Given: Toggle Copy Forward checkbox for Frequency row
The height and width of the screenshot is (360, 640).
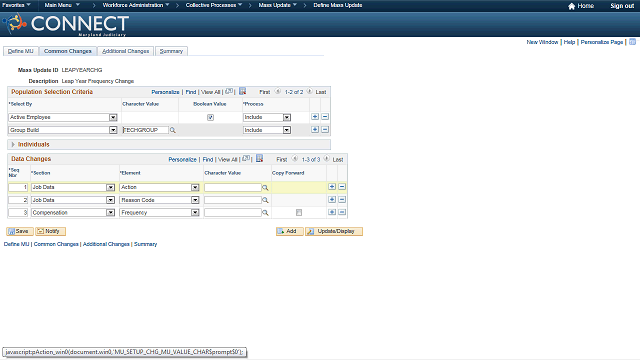Looking at the screenshot, I should pos(299,213).
